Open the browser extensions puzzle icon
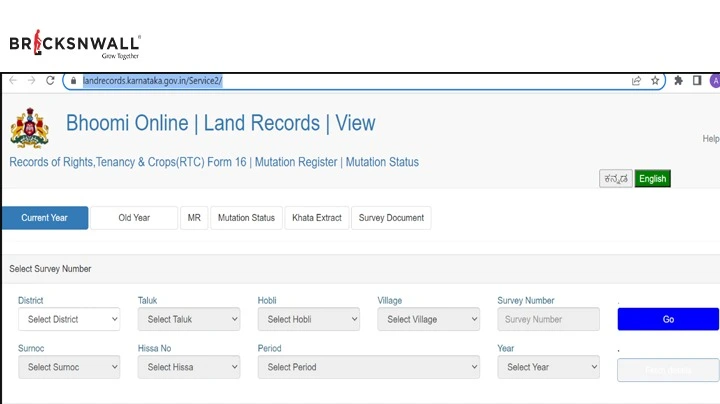 (679, 81)
